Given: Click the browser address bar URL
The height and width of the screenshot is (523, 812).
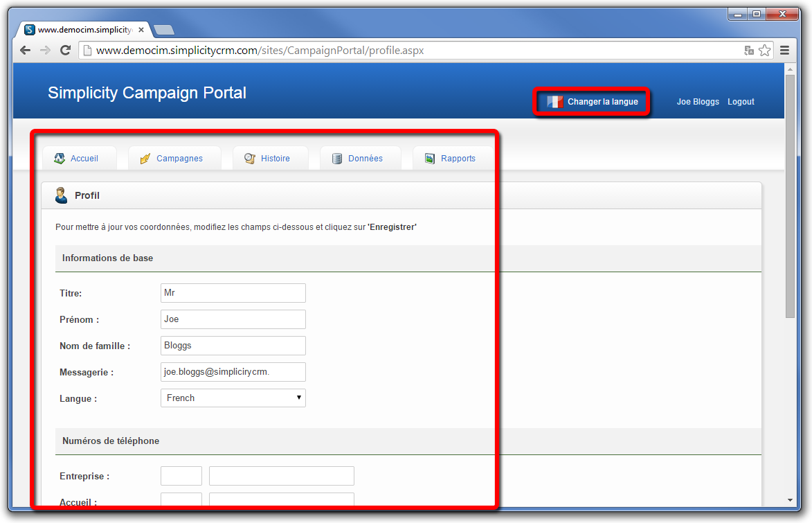Looking at the screenshot, I should (x=260, y=51).
